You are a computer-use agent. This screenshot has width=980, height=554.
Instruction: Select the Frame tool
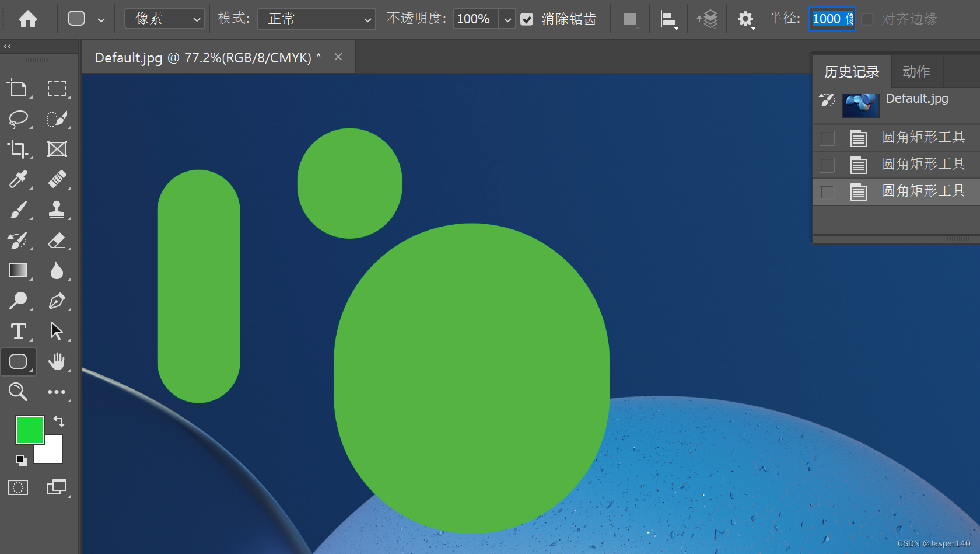pyautogui.click(x=57, y=149)
